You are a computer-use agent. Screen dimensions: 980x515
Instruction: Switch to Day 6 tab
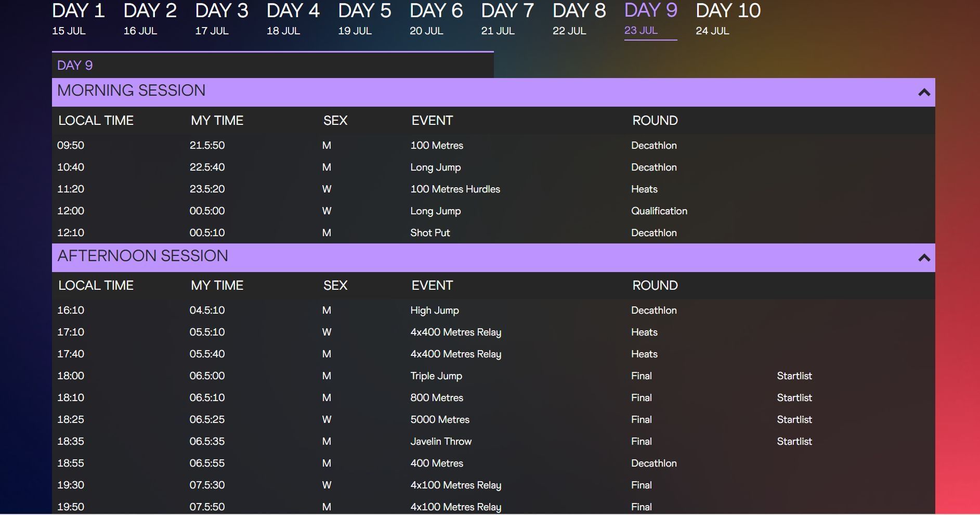[436, 19]
